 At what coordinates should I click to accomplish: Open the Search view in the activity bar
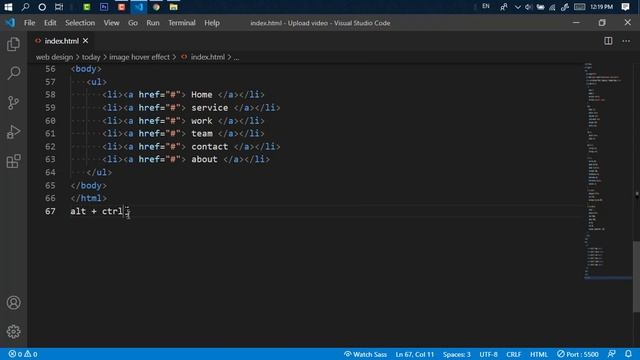(x=13, y=73)
